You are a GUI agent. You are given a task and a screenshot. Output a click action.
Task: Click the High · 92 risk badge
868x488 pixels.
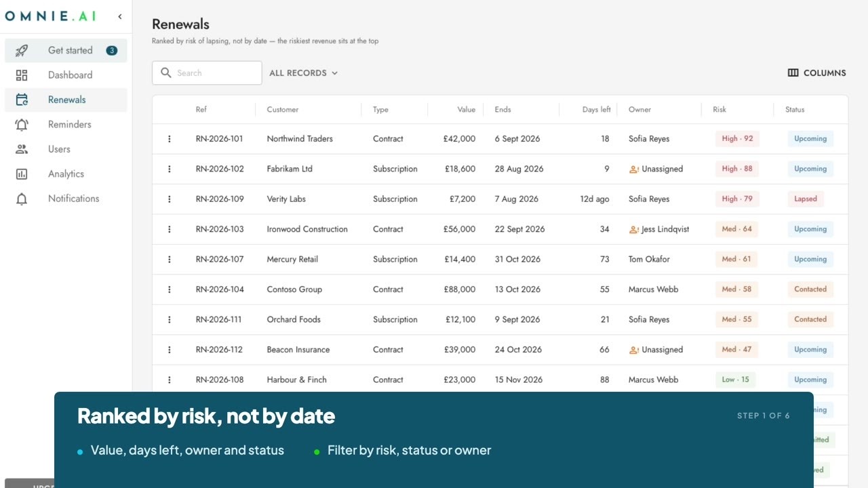[x=737, y=139]
